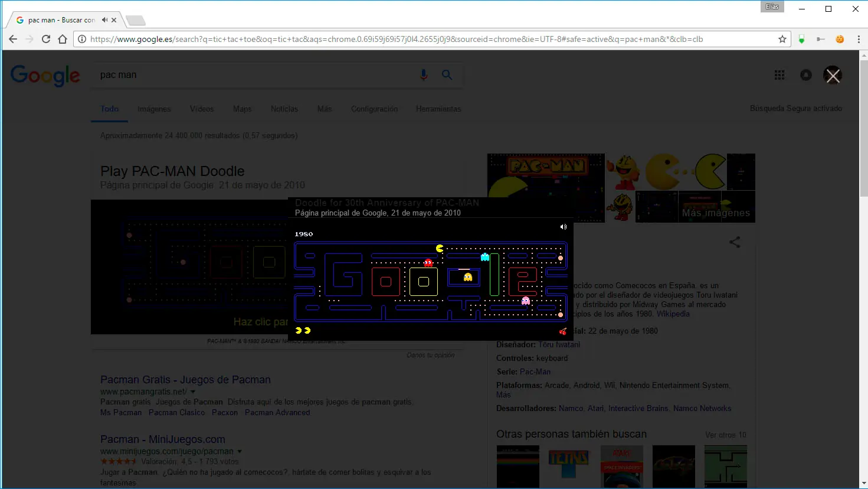Image resolution: width=868 pixels, height=489 pixels.
Task: Go forward in browser history
Action: click(x=30, y=39)
